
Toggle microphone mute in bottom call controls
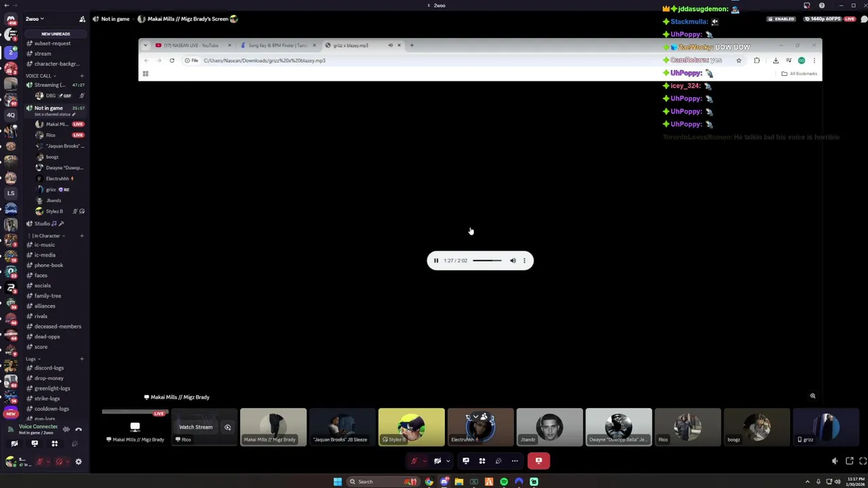pos(414,461)
